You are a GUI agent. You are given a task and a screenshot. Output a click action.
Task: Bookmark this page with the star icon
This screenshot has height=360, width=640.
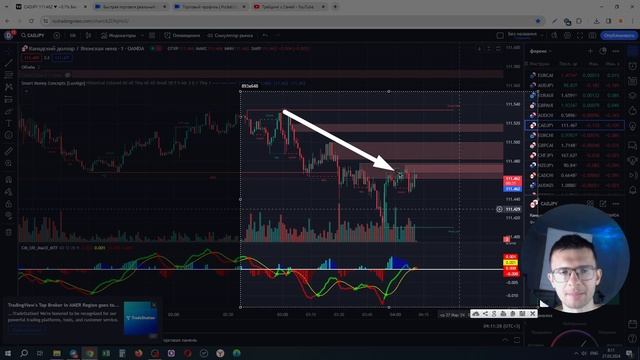pos(538,21)
